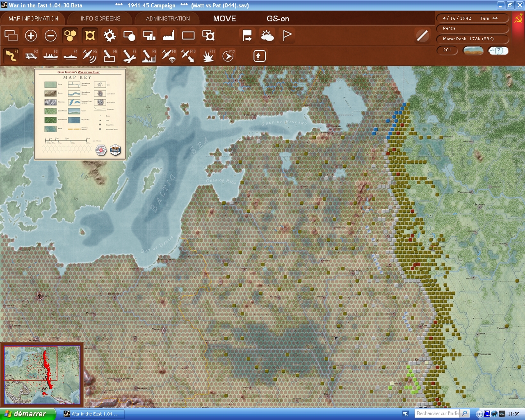Click the overlapping windows icon in toolbar
The image size is (525, 420).
point(11,36)
